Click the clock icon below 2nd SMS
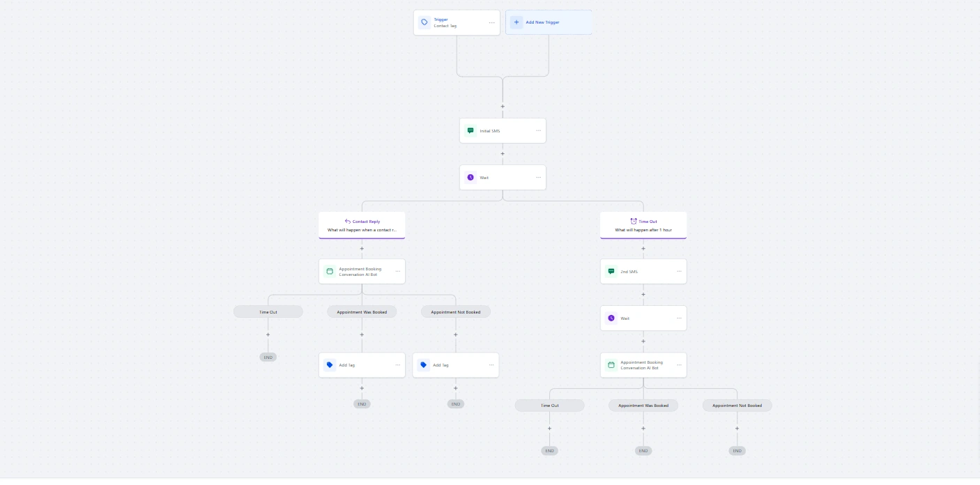Viewport: 980px width, 485px height. (611, 318)
